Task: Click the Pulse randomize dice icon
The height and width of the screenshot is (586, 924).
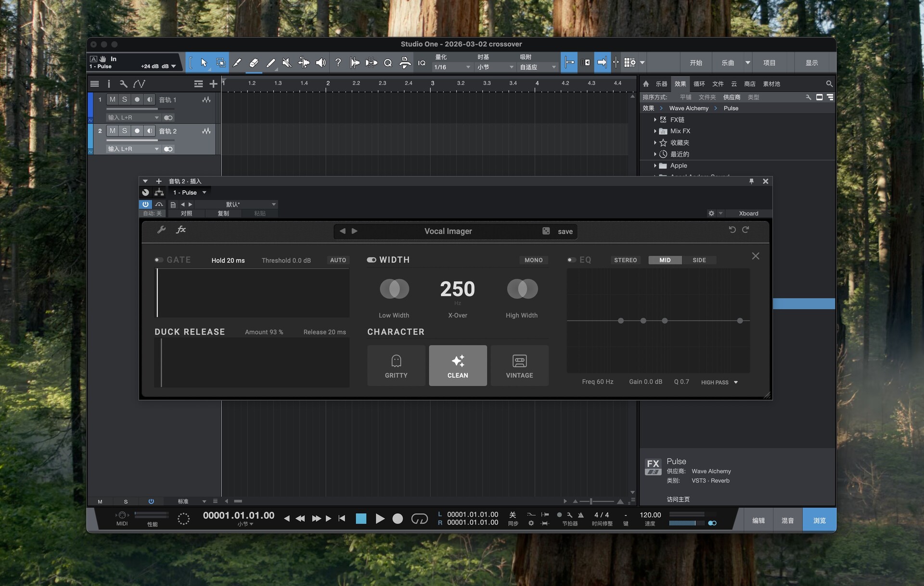Action: 546,231
